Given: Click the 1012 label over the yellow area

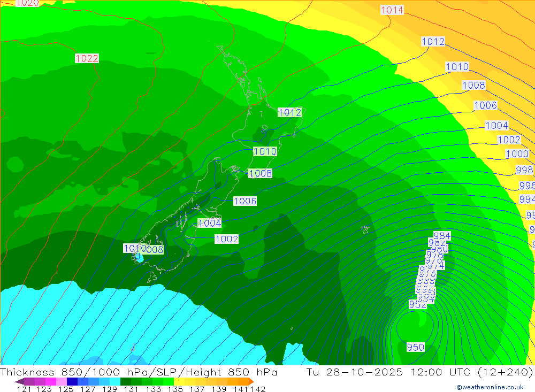Looking at the screenshot, I should tap(433, 42).
